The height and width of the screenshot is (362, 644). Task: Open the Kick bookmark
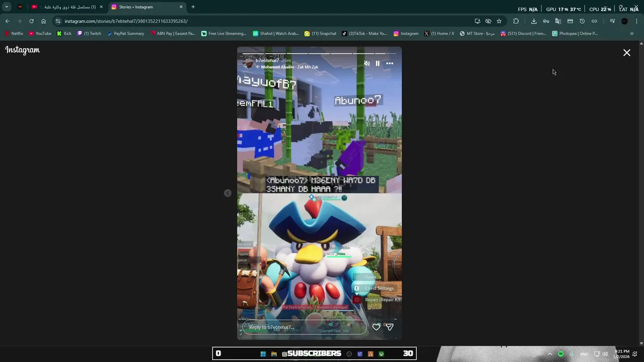point(64,34)
